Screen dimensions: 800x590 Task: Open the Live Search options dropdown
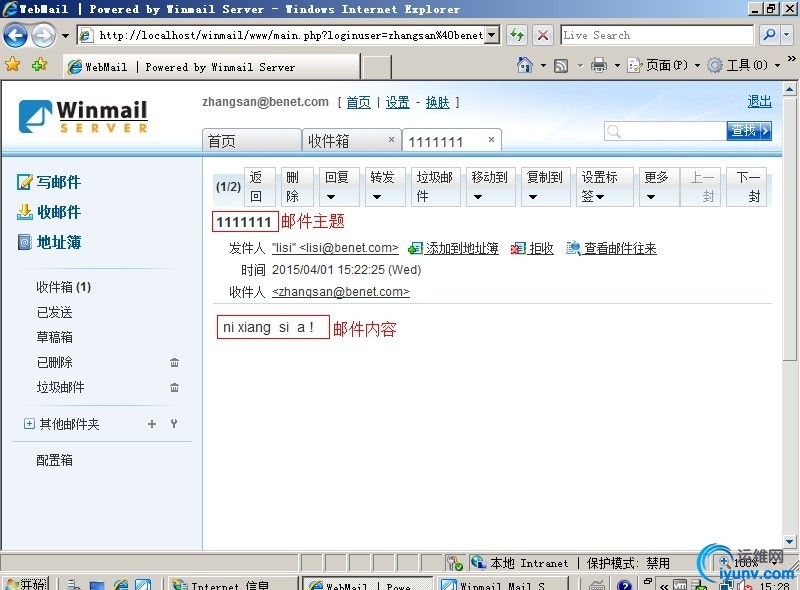pos(786,35)
